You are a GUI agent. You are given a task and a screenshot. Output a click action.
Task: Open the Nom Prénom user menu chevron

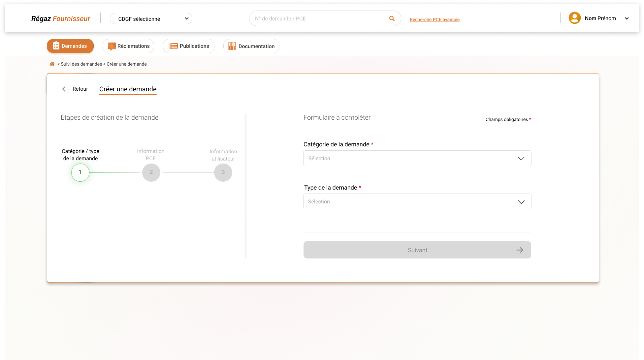(627, 18)
